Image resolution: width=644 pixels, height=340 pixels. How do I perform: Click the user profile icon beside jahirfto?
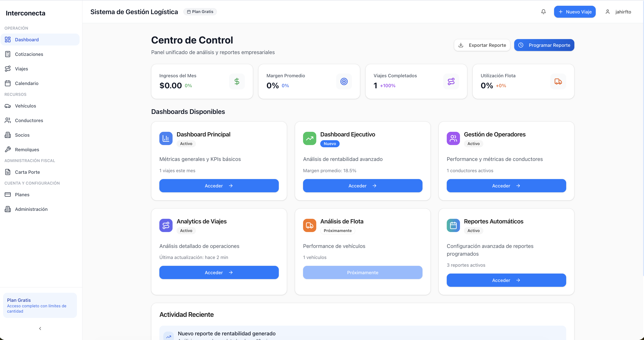[x=607, y=12]
